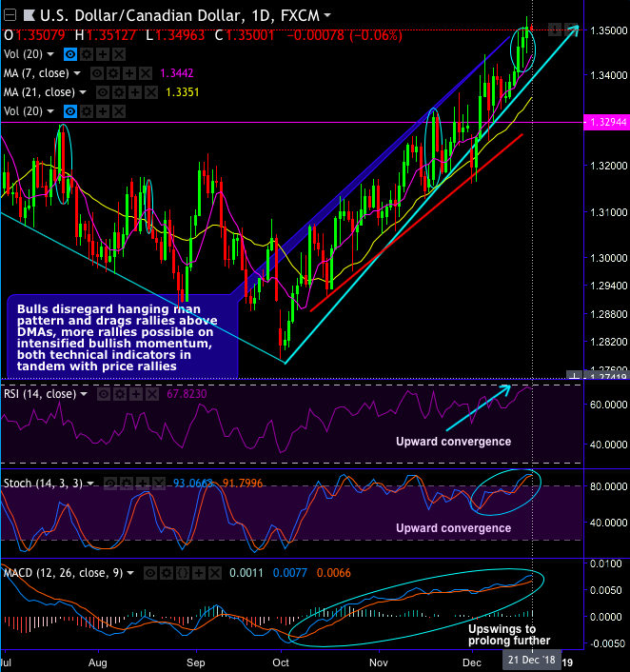Viewport: 630px width, 672px height.
Task: Expand RSI (14, close) dropdown arrow
Action: point(84,394)
